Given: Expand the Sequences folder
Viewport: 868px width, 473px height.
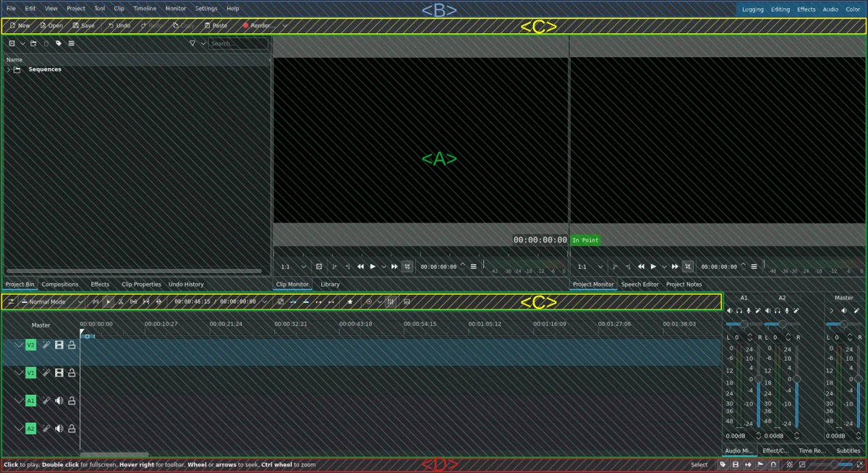Looking at the screenshot, I should [x=9, y=69].
